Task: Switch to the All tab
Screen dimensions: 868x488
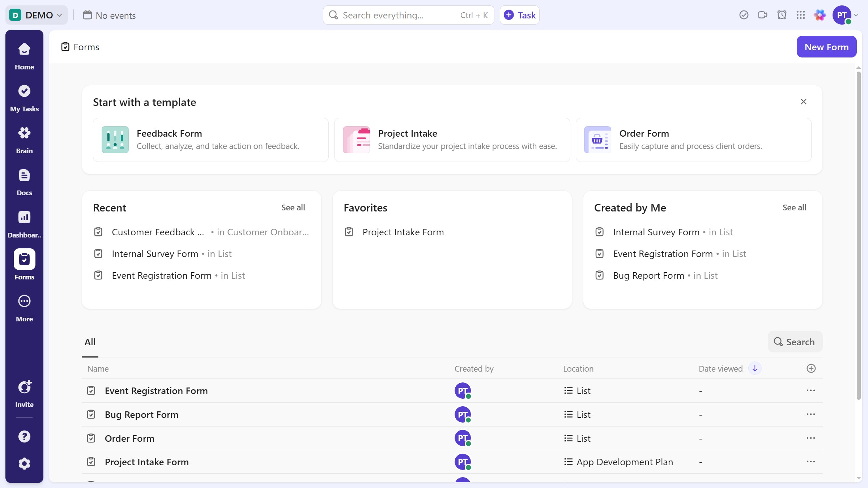Action: pos(90,342)
